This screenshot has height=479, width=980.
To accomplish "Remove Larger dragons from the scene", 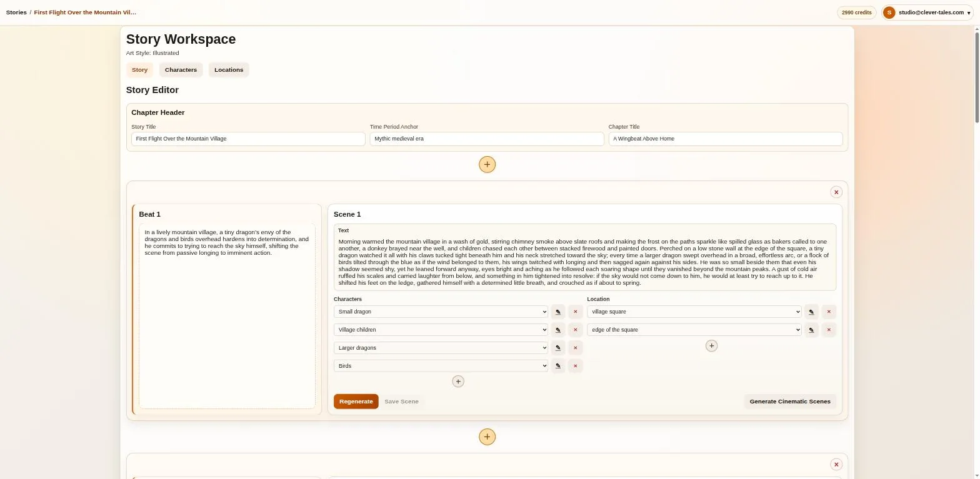I will point(576,348).
